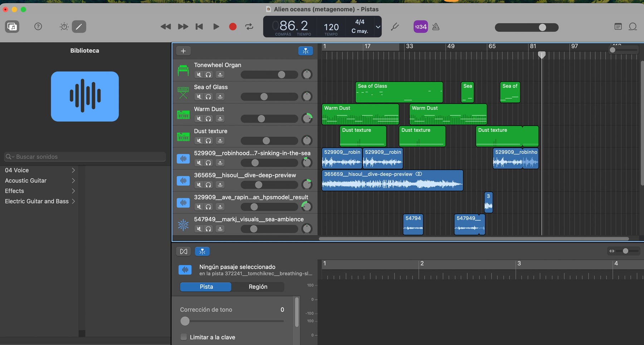Image resolution: width=644 pixels, height=345 pixels.
Task: Switch to the Pista tab
Action: pyautogui.click(x=206, y=287)
